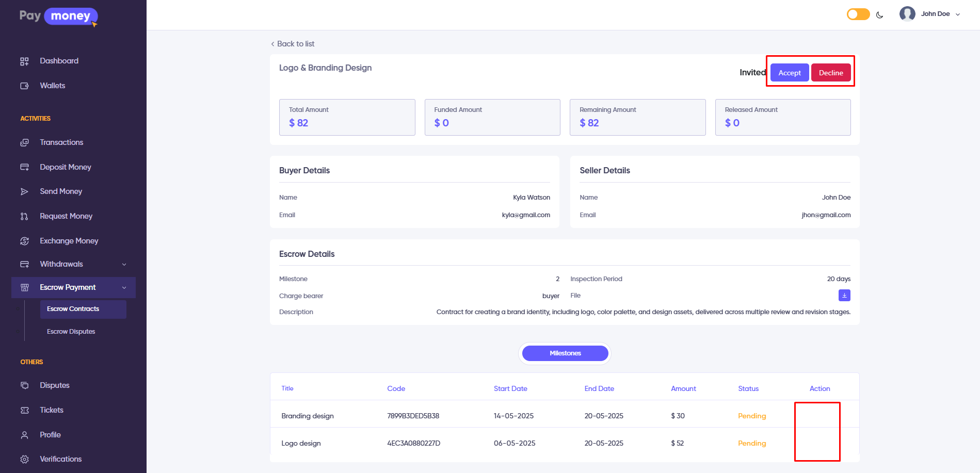Click the Pay money logo
The image size is (980, 473).
58,17
